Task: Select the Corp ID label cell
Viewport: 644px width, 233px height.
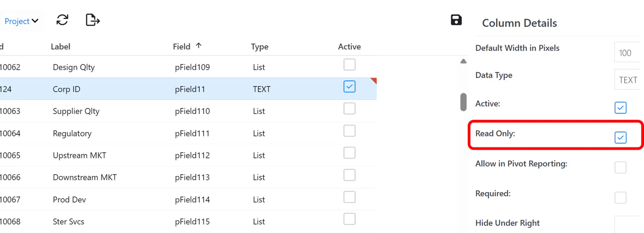Action: [66, 89]
